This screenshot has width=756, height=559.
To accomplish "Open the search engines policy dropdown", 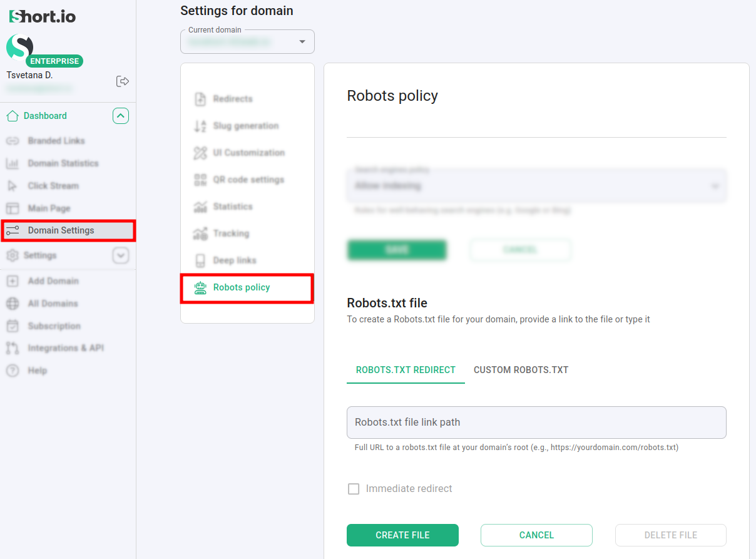I will point(536,186).
